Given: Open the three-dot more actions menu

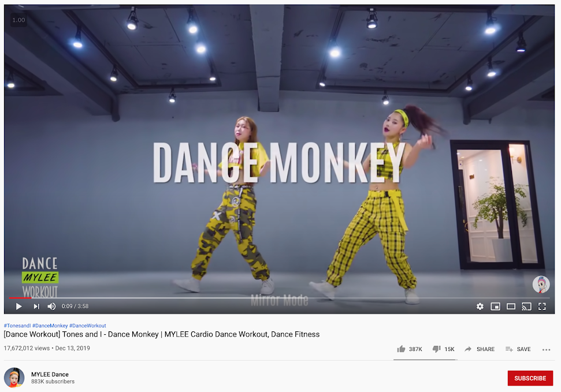Looking at the screenshot, I should pos(547,349).
